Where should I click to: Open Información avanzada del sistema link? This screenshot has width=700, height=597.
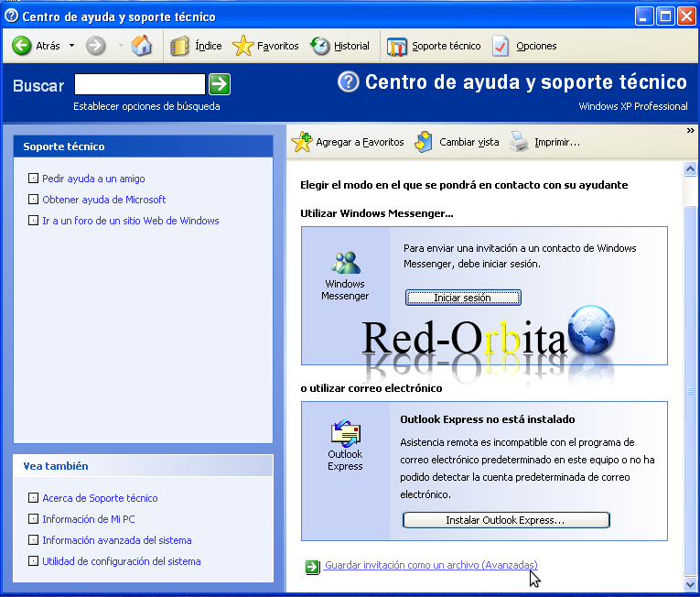pyautogui.click(x=116, y=540)
